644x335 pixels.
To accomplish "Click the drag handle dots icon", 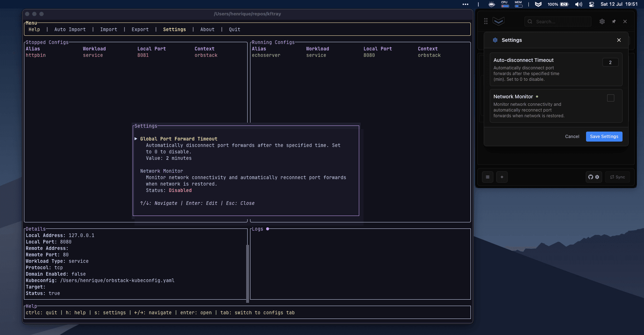I will click(x=486, y=21).
